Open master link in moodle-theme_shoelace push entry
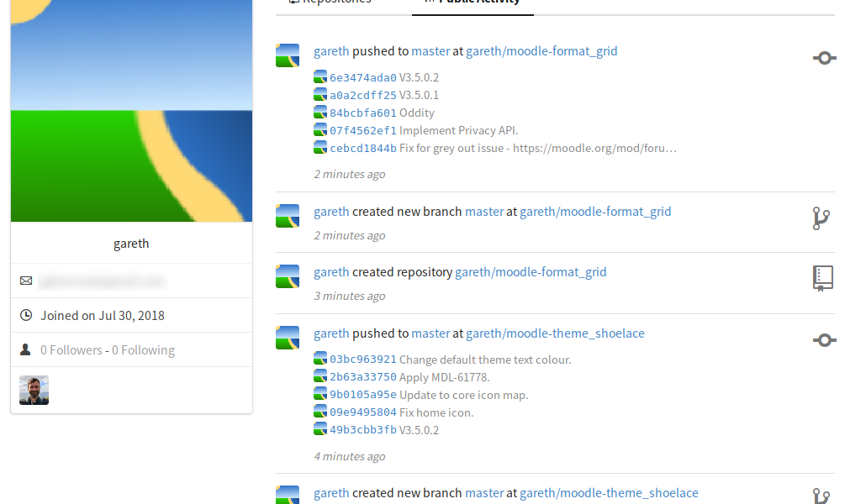The image size is (850, 504). pos(430,333)
